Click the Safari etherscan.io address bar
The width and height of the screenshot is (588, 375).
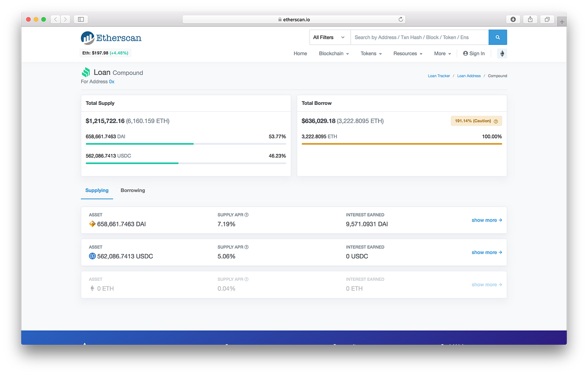pyautogui.click(x=293, y=19)
